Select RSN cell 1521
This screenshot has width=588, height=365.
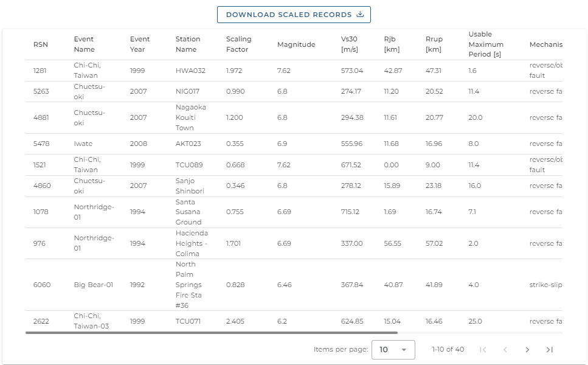(40, 165)
